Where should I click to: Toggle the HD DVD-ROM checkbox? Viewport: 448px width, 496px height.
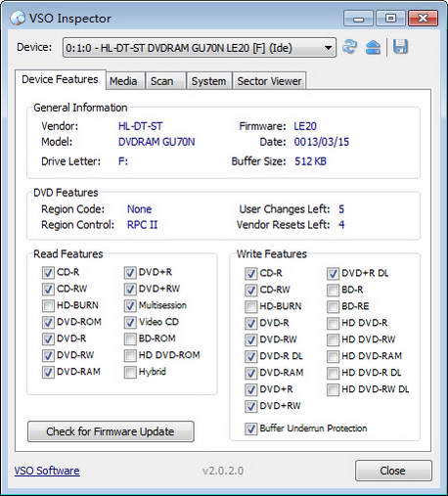click(x=130, y=355)
